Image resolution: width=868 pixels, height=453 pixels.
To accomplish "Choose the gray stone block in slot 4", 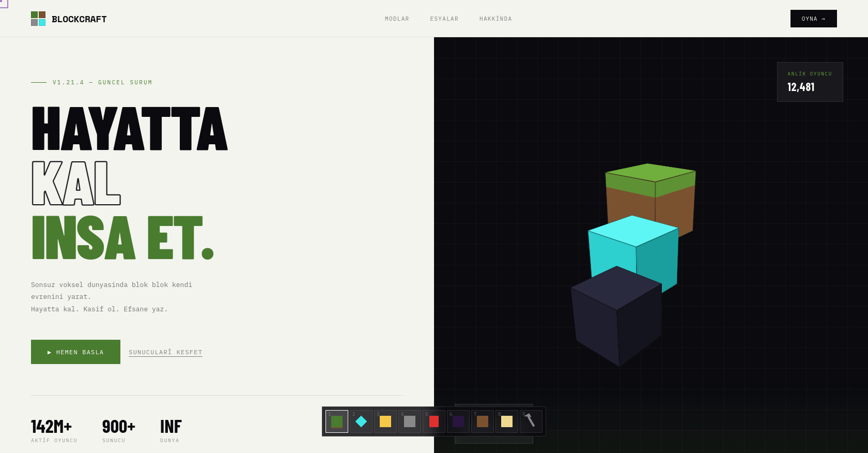I will click(x=410, y=421).
